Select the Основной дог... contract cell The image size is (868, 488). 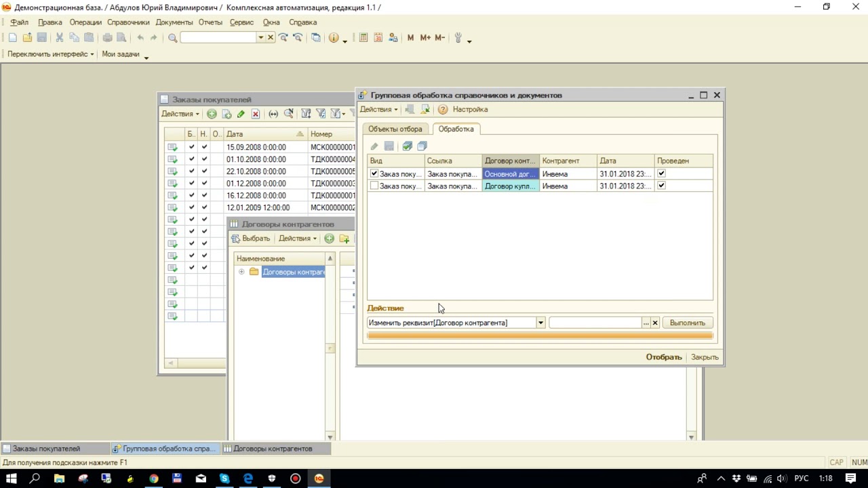click(511, 174)
